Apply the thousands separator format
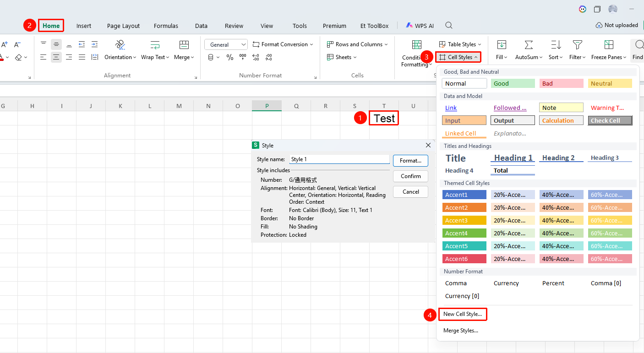This screenshot has height=353, width=644. click(243, 57)
